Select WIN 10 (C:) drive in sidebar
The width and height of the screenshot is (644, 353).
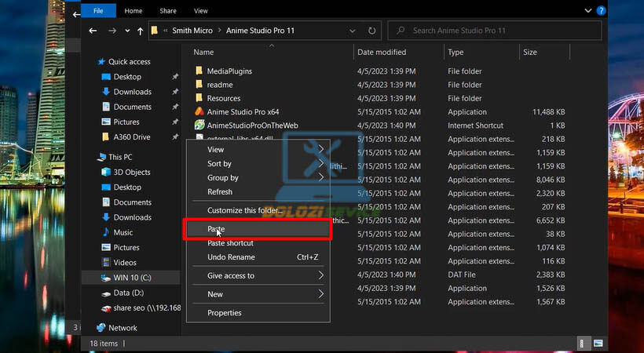tap(130, 278)
